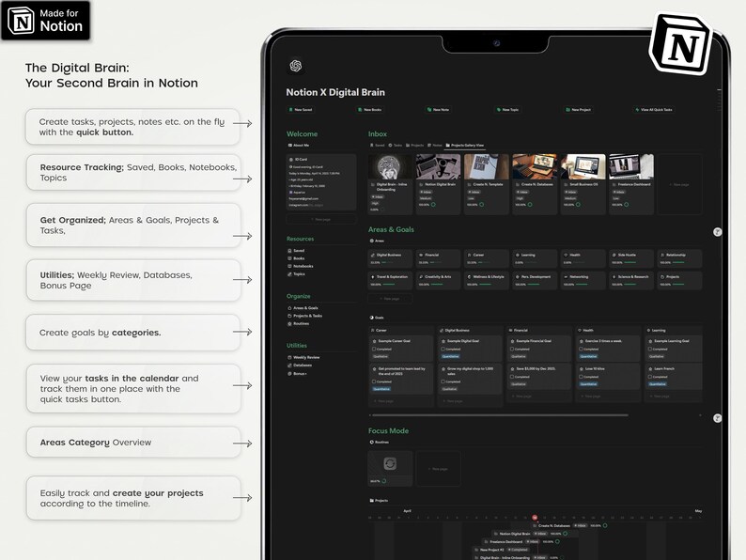
Task: Add New page under Career goals column
Action: (x=384, y=401)
